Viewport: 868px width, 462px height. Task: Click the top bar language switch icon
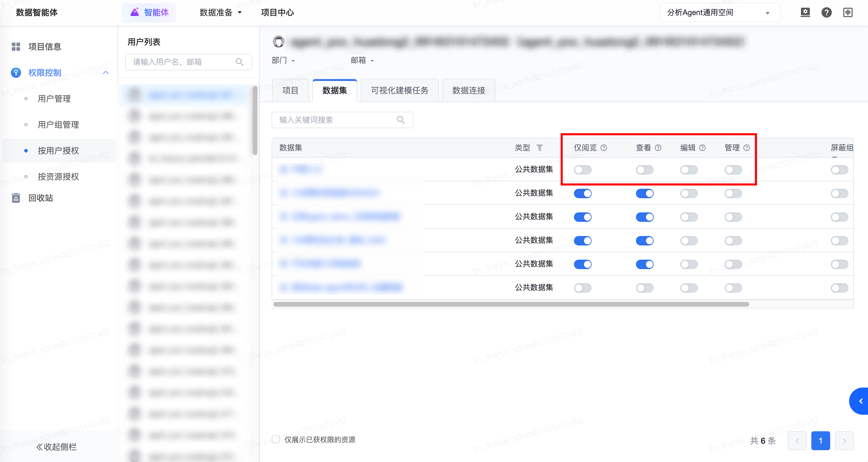[848, 12]
